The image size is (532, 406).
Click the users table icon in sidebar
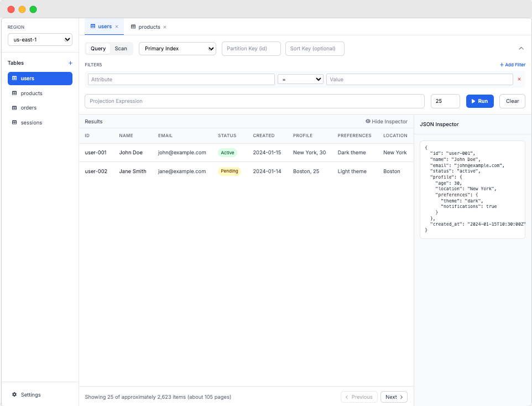(14, 79)
